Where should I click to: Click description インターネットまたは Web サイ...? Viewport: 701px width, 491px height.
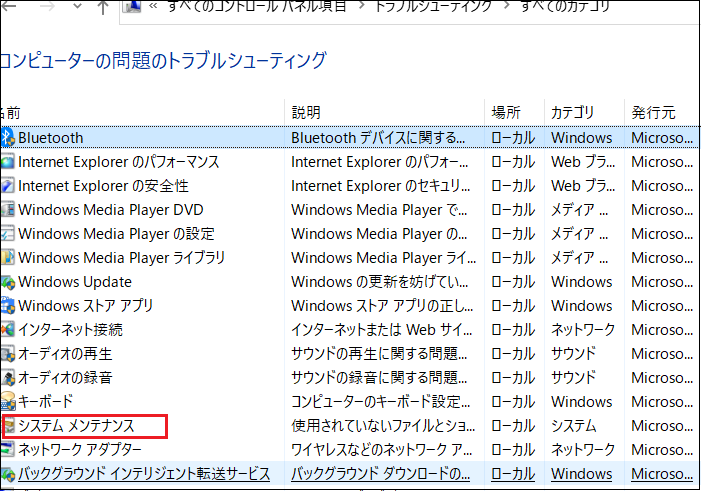[382, 330]
